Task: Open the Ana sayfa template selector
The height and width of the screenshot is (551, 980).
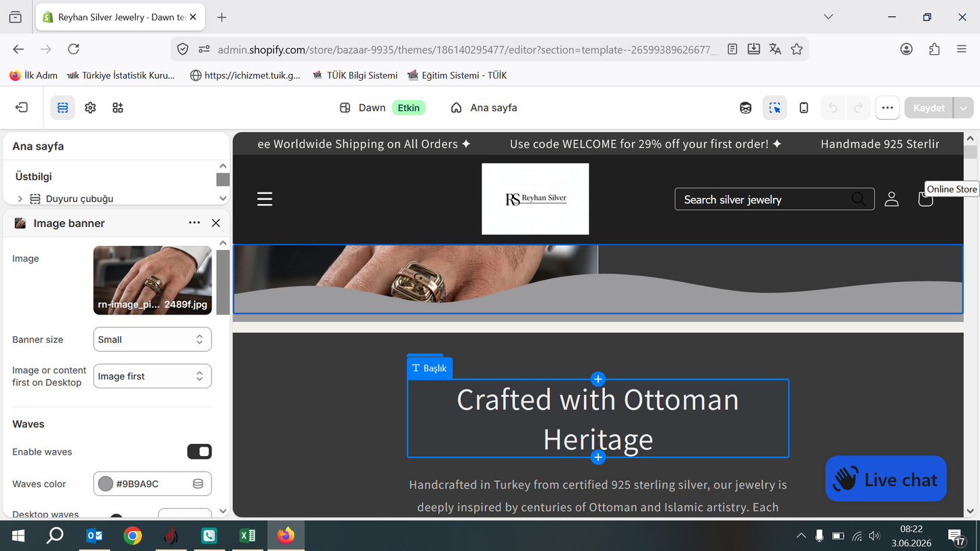Action: pyautogui.click(x=484, y=108)
